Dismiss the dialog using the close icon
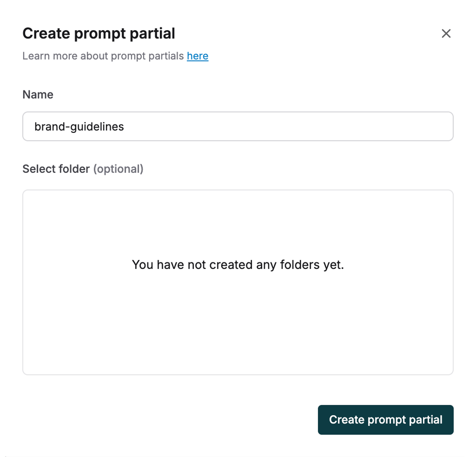 click(x=446, y=33)
